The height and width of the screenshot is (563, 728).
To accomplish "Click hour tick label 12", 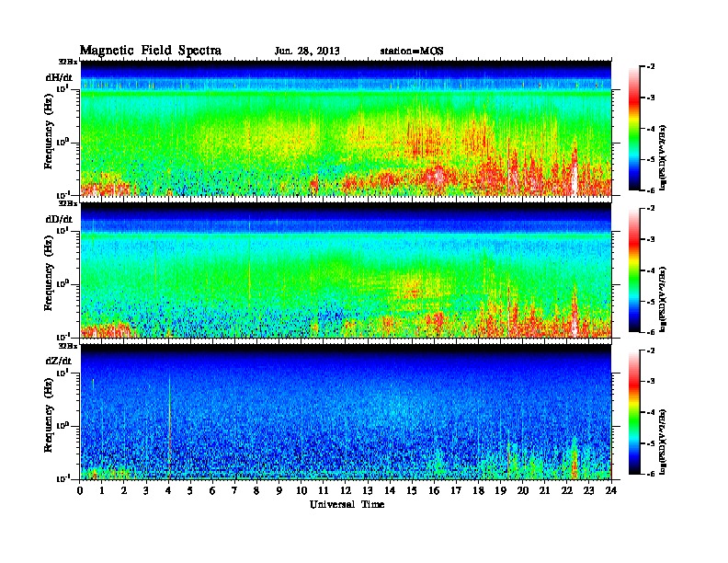I will point(346,491).
